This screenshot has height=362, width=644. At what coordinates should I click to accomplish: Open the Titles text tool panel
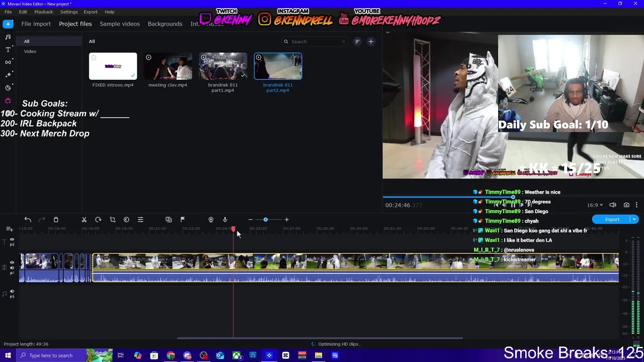coord(8,49)
